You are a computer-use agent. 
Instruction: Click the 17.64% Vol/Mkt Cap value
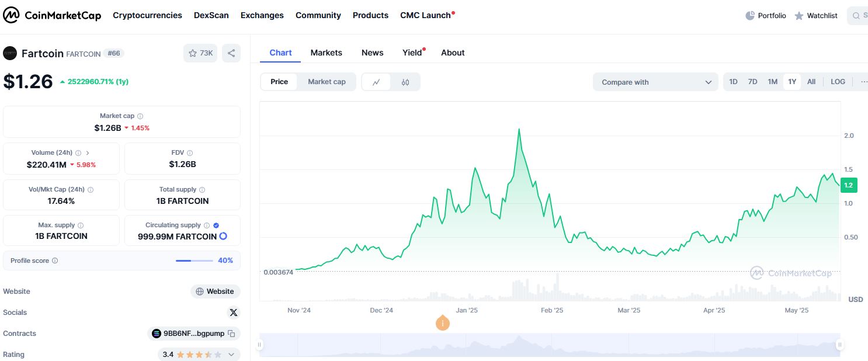tap(61, 201)
